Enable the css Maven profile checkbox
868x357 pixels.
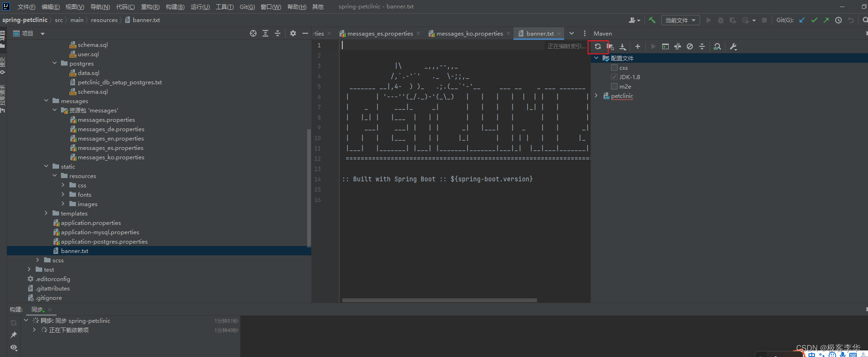pyautogui.click(x=614, y=68)
